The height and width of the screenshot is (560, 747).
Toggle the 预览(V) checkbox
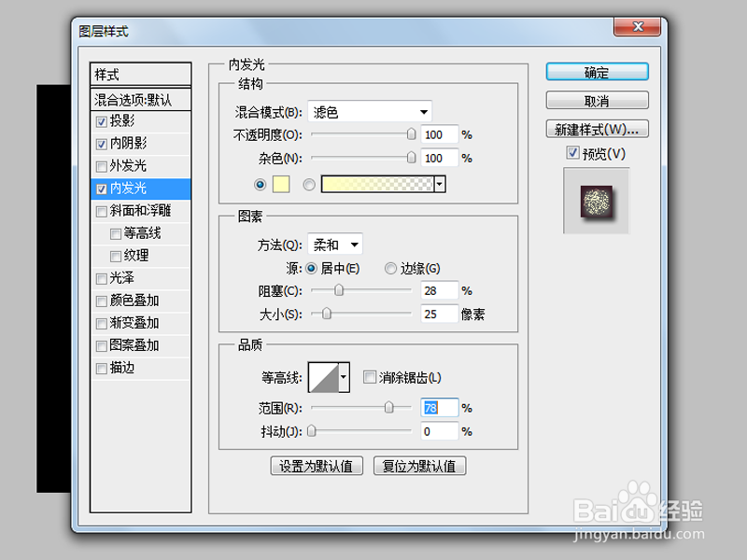tap(572, 153)
